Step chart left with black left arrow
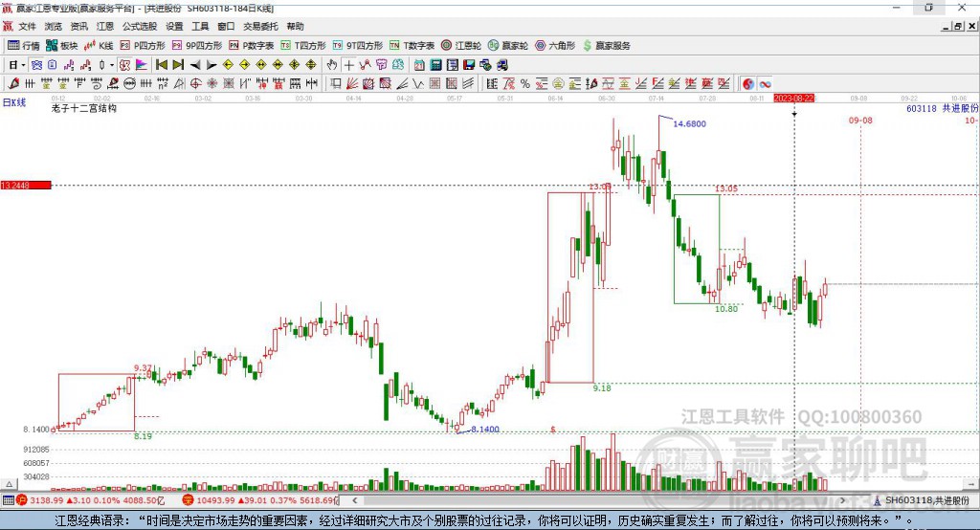The width and height of the screenshot is (980, 530). click(x=195, y=65)
